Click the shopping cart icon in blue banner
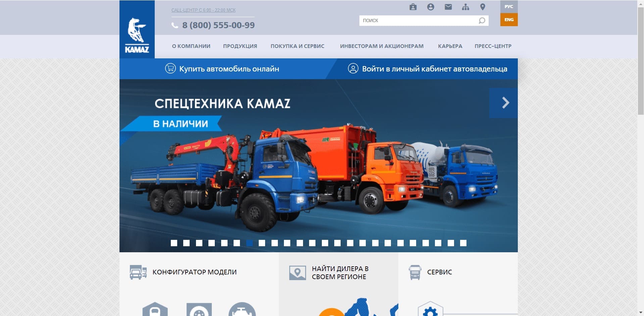This screenshot has height=316, width=644. point(170,68)
